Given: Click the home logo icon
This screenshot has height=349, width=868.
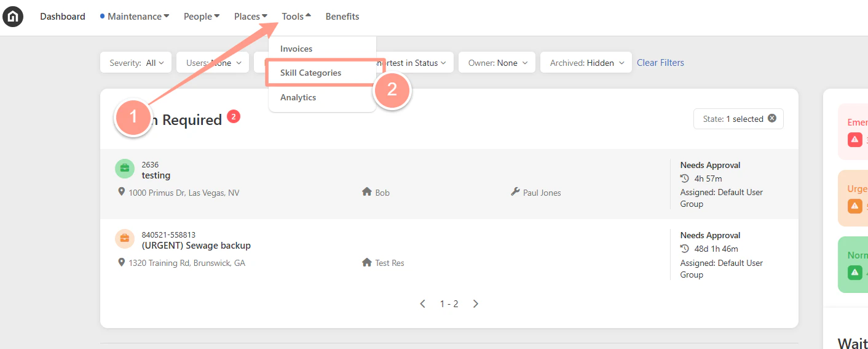Looking at the screenshot, I should [13, 17].
